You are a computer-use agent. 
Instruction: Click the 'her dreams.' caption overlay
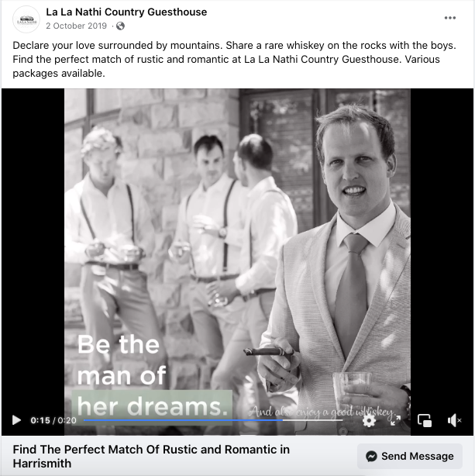152,406
